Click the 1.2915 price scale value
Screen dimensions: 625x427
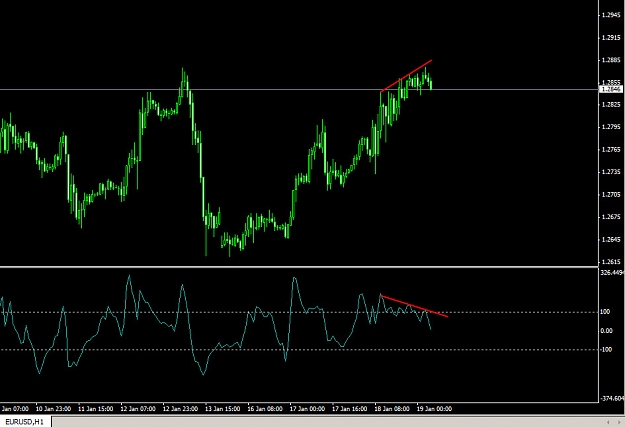click(611, 37)
